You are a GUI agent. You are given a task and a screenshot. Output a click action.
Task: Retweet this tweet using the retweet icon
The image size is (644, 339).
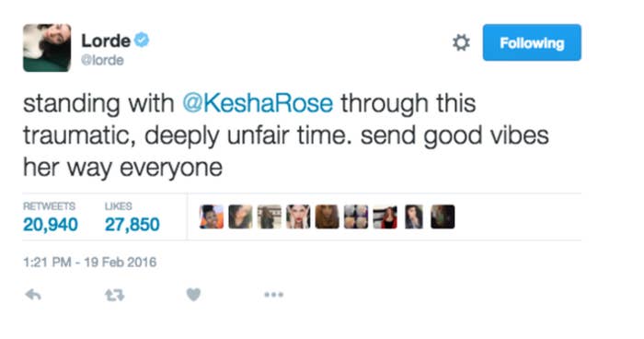click(x=114, y=295)
